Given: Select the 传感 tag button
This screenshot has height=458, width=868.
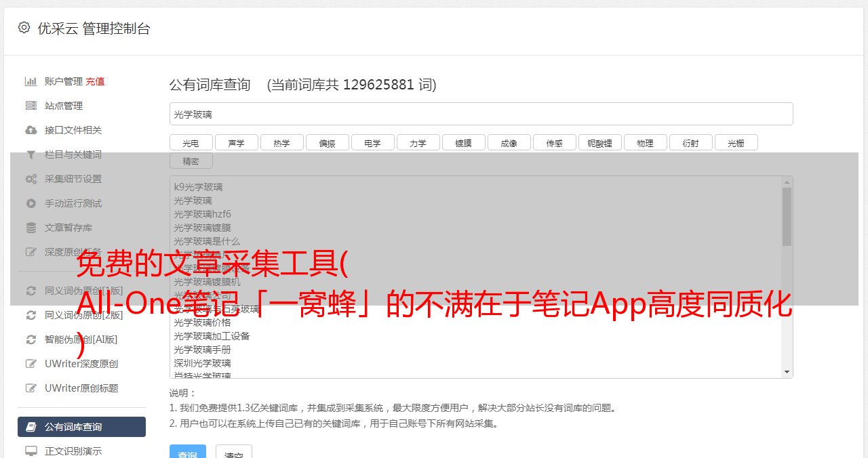Looking at the screenshot, I should [x=554, y=142].
